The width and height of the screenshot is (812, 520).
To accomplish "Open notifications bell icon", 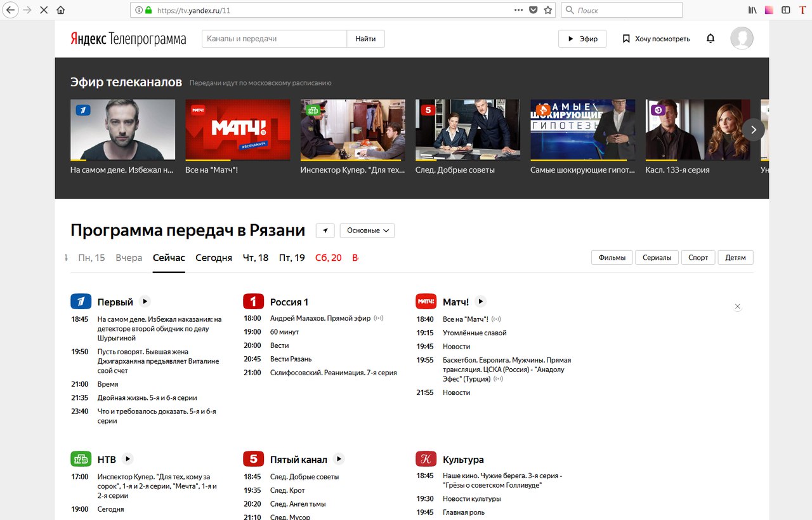I will 710,39.
